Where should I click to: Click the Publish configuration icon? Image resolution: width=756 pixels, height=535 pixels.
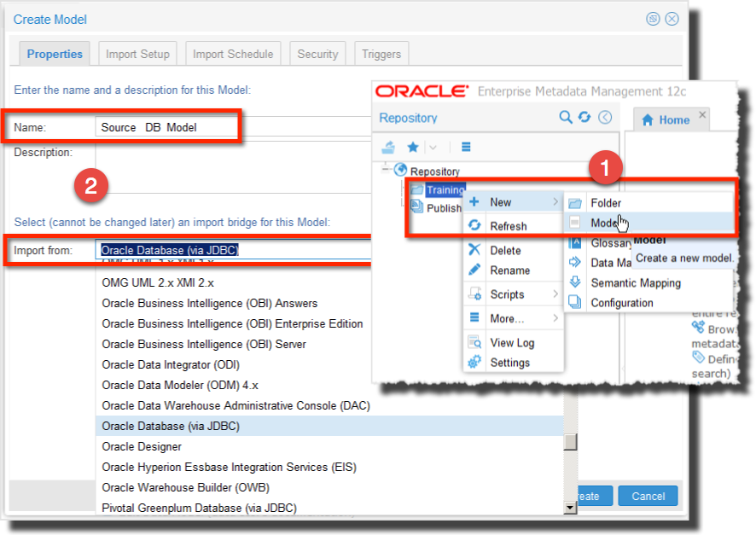coord(416,206)
